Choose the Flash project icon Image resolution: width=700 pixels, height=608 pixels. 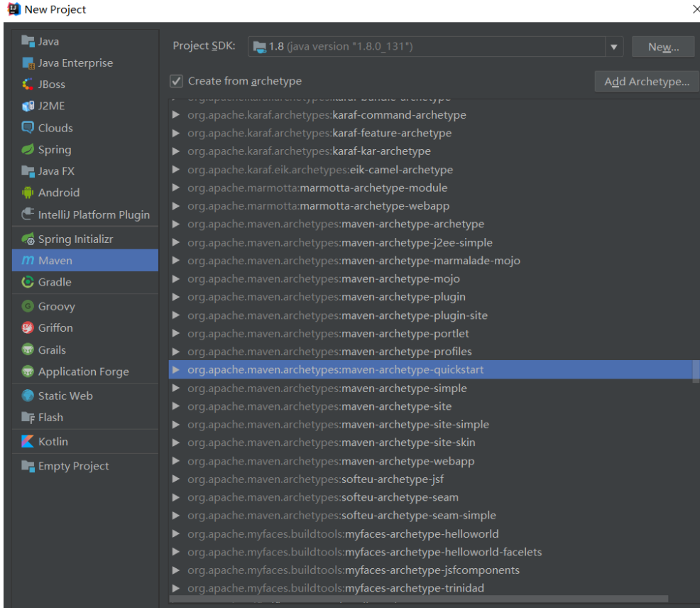coord(28,417)
